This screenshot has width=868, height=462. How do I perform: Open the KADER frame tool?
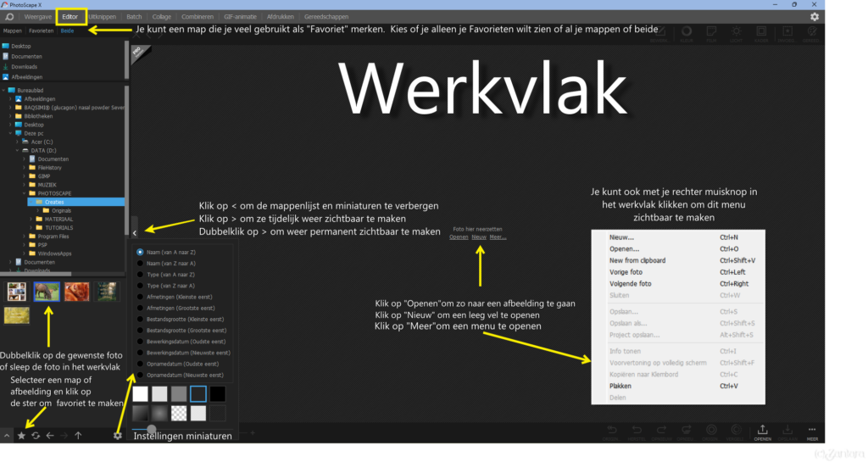(x=761, y=34)
